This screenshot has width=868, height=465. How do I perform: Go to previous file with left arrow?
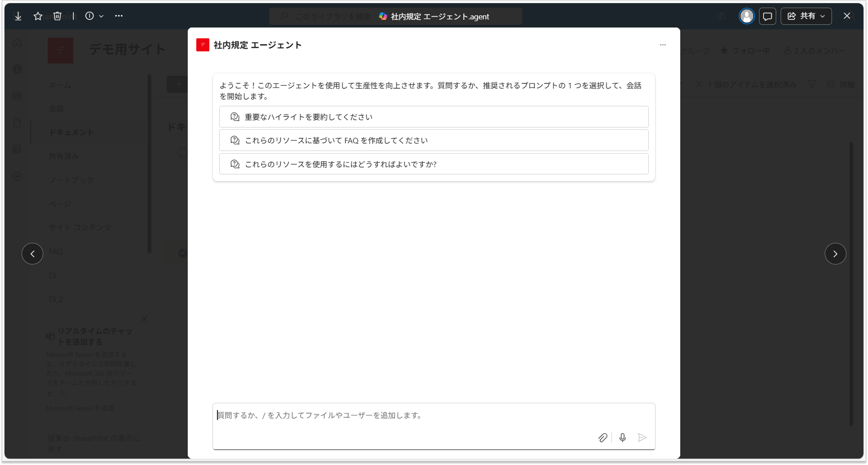coord(32,254)
